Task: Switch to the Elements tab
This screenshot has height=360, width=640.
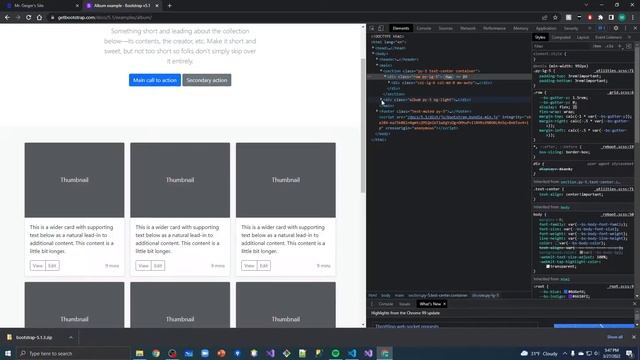Action: [x=400, y=28]
